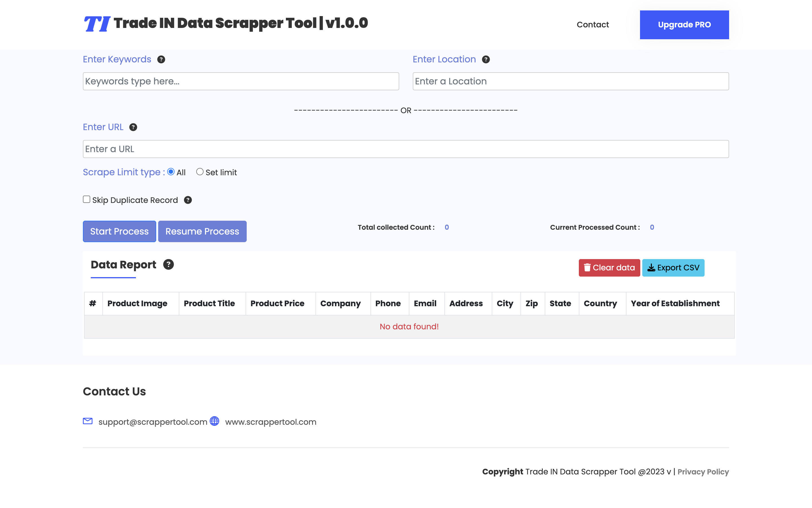Open the Contact menu item
Image resolution: width=812 pixels, height=508 pixels.
coord(593,25)
